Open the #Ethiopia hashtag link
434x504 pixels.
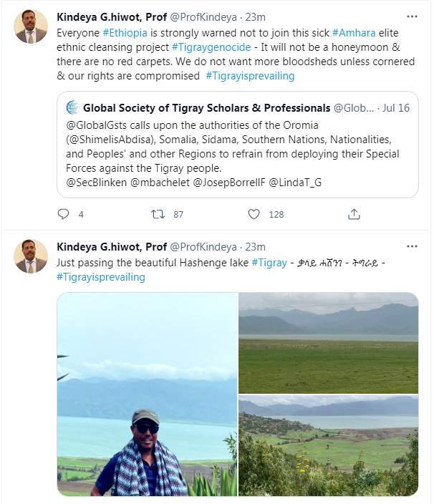click(x=123, y=33)
